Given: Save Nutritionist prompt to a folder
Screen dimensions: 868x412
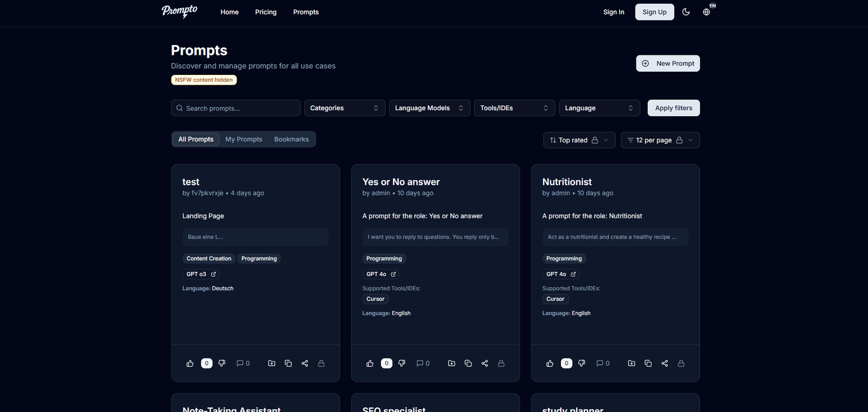Looking at the screenshot, I should tap(631, 364).
